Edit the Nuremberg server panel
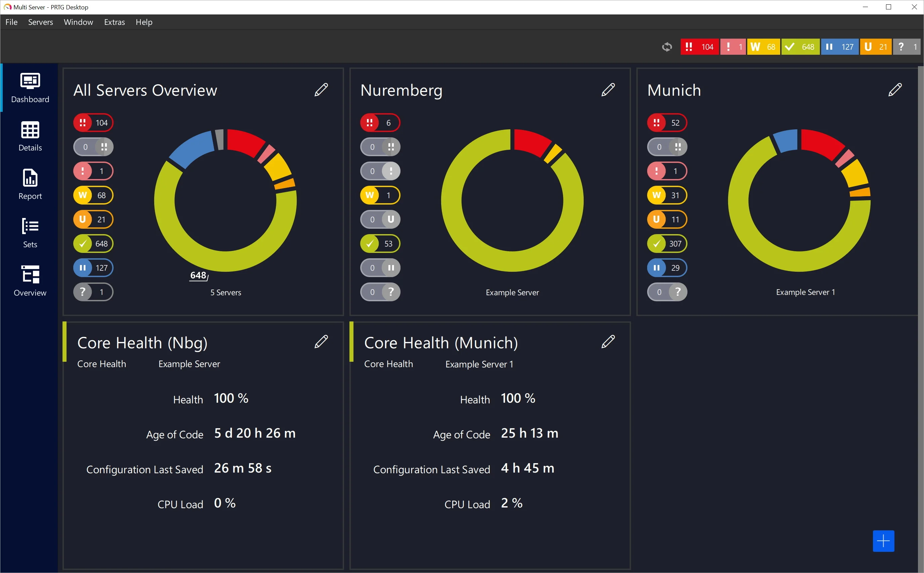This screenshot has height=573, width=924. click(x=607, y=89)
